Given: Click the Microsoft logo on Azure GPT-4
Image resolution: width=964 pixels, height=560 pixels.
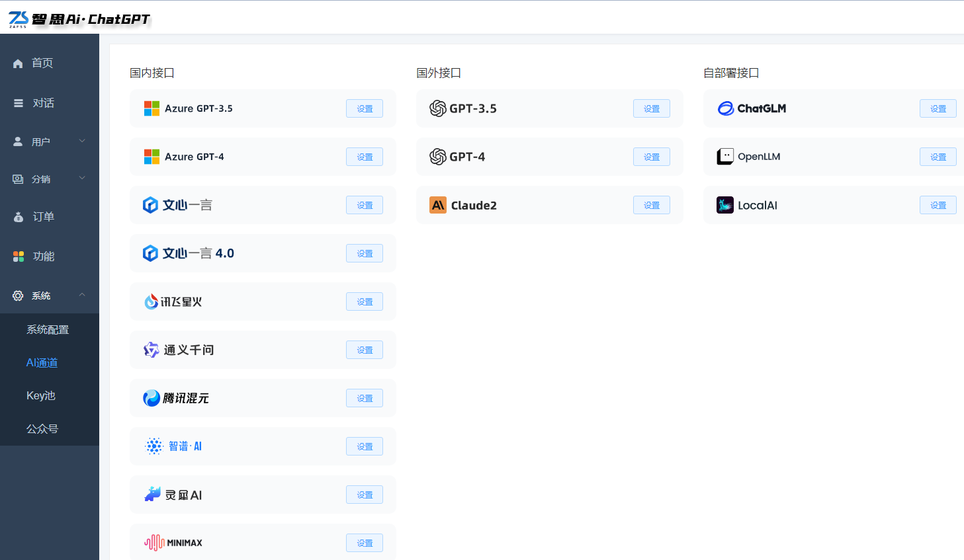Looking at the screenshot, I should 152,157.
